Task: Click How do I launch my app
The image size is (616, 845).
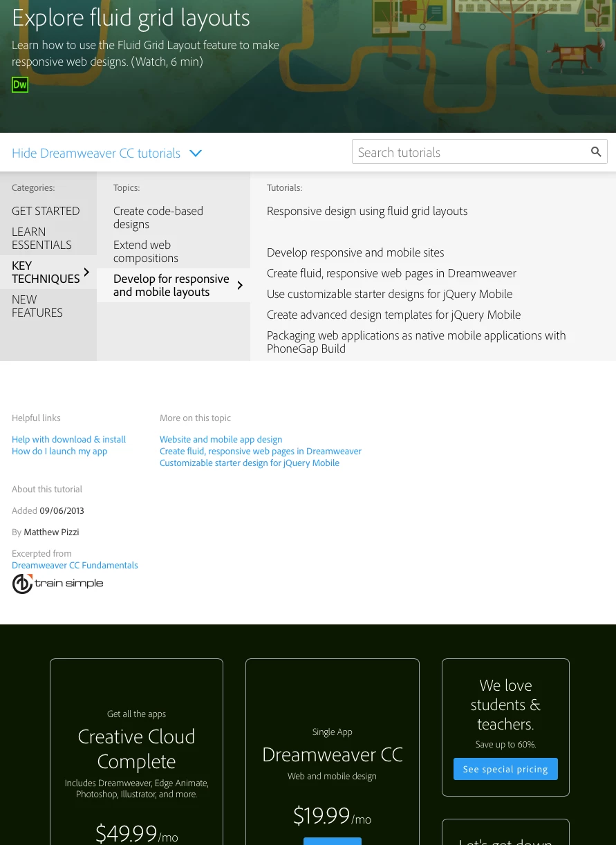Action: click(x=59, y=451)
